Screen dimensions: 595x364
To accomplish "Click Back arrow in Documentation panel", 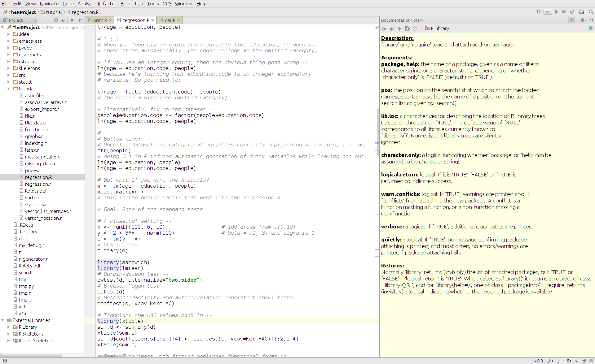I will pyautogui.click(x=384, y=28).
